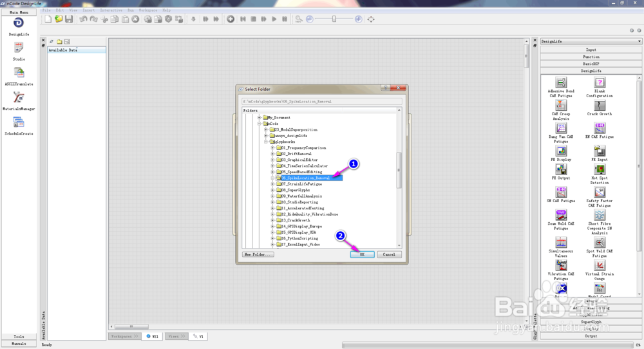Image resolution: width=644 pixels, height=349 pixels.
Task: Open the Tools section in Main Menu
Action: pos(19,337)
